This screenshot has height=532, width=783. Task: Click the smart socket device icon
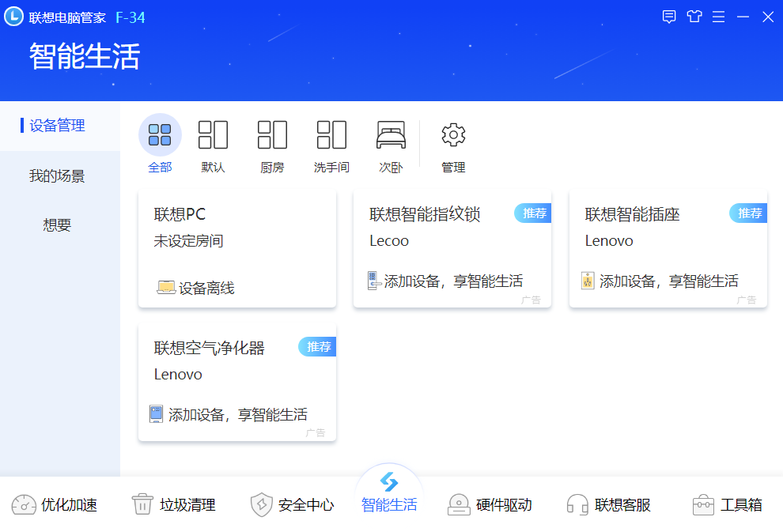click(588, 281)
